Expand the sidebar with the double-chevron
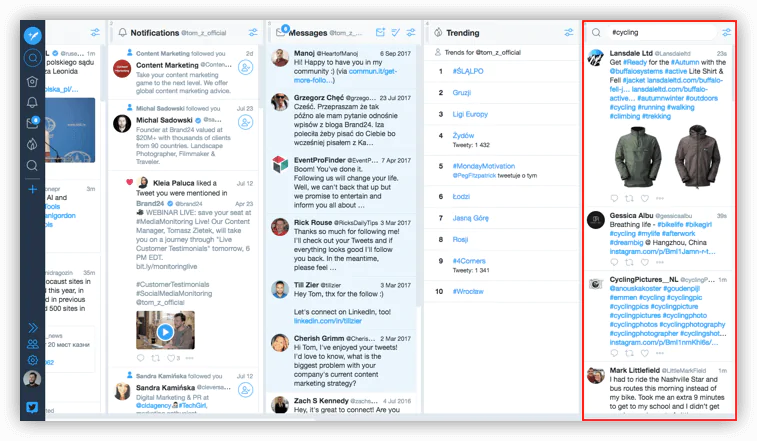 [33, 327]
